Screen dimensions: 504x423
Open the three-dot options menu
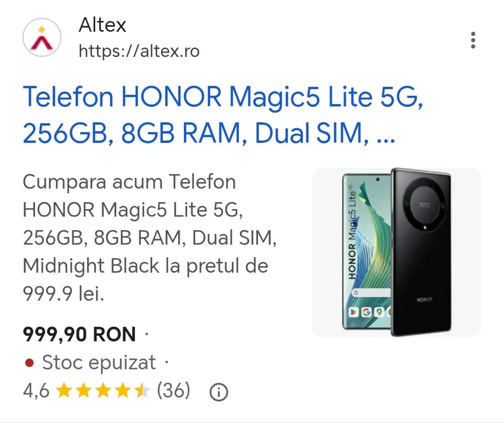click(x=473, y=40)
